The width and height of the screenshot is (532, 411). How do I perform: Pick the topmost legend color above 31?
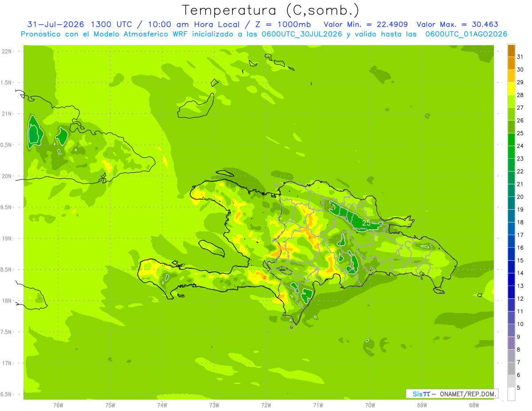[511, 51]
